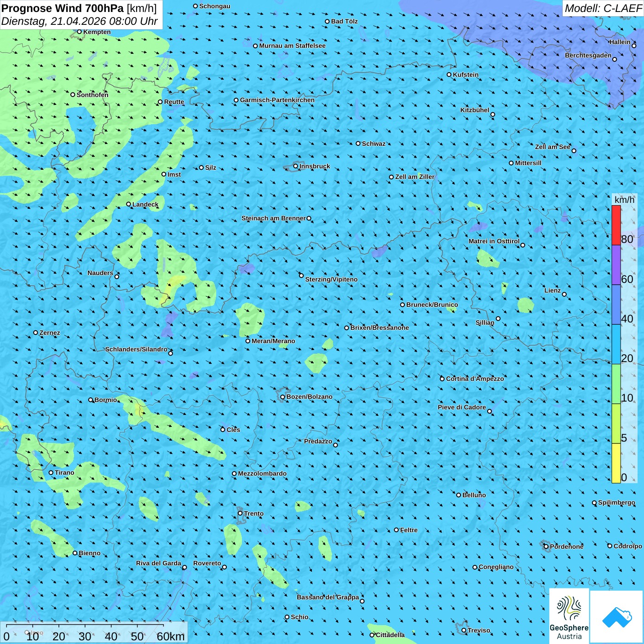Click the 'Mezzolombardo' label

click(262, 473)
